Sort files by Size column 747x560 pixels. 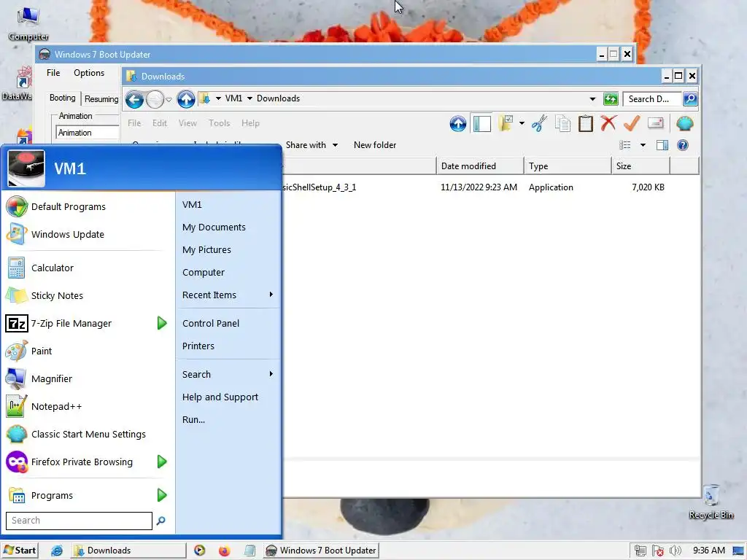coord(640,166)
